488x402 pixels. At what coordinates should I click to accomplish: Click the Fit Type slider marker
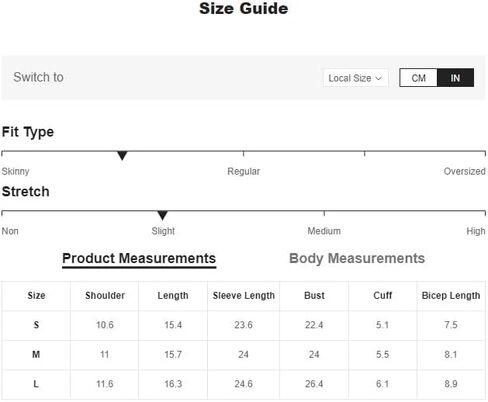[122, 156]
